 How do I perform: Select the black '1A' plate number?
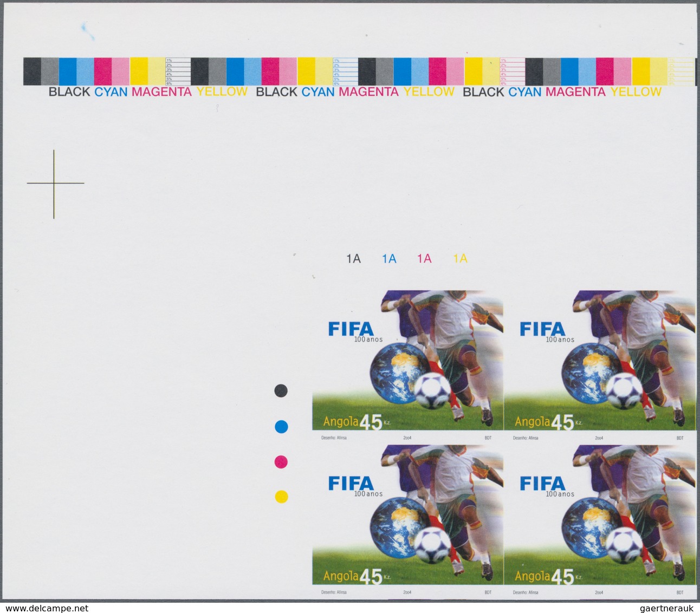click(x=354, y=259)
